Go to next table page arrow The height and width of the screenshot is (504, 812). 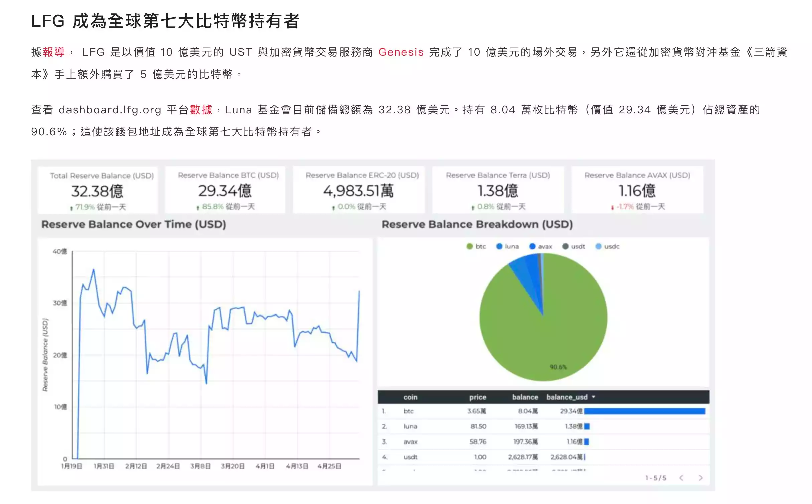[700, 478]
